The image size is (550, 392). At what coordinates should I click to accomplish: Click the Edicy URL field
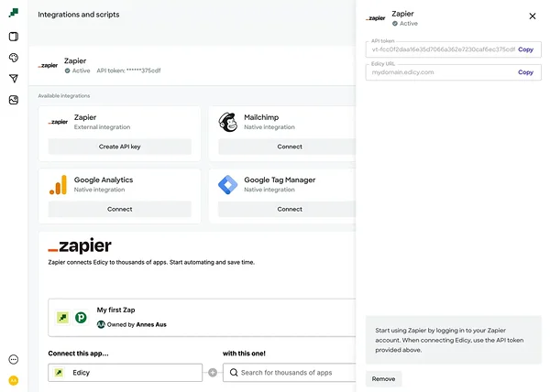coord(453,72)
